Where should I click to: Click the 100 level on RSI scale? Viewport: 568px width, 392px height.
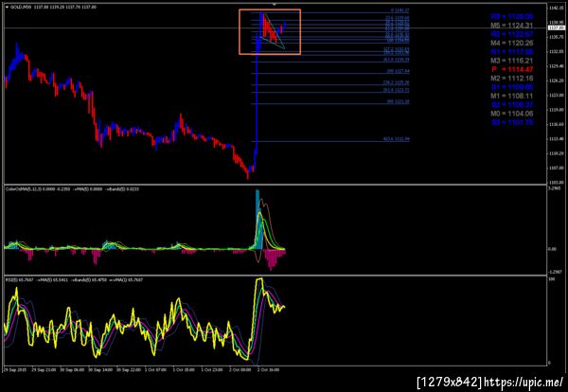point(552,279)
